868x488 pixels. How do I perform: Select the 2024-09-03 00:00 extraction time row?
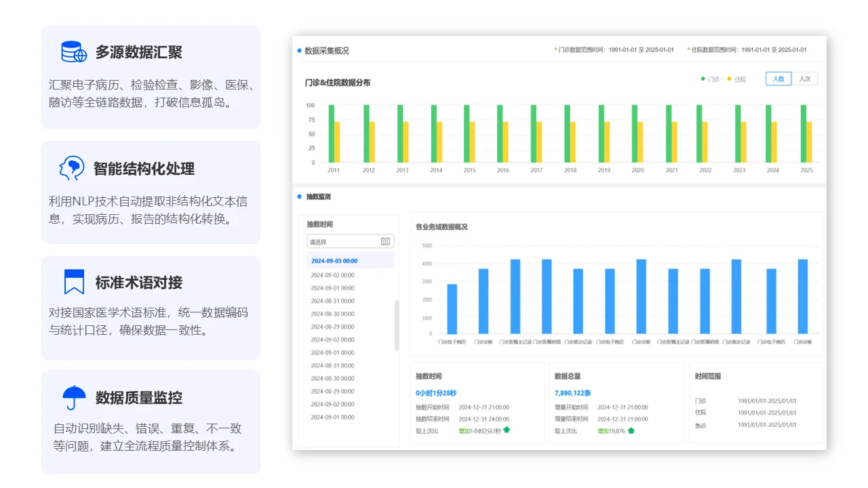point(350,261)
